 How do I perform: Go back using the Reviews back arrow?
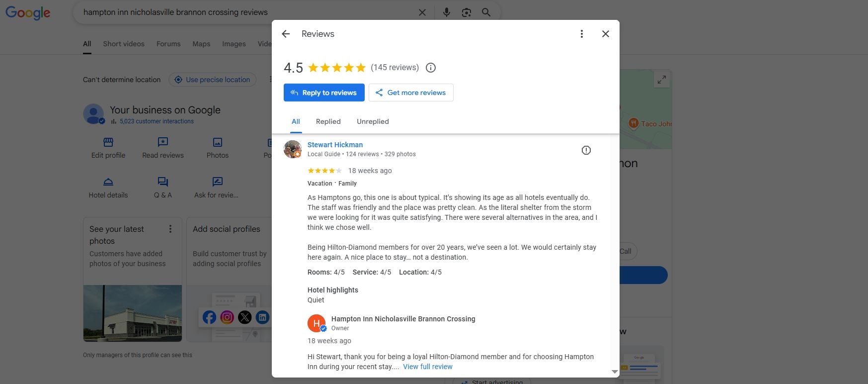286,34
